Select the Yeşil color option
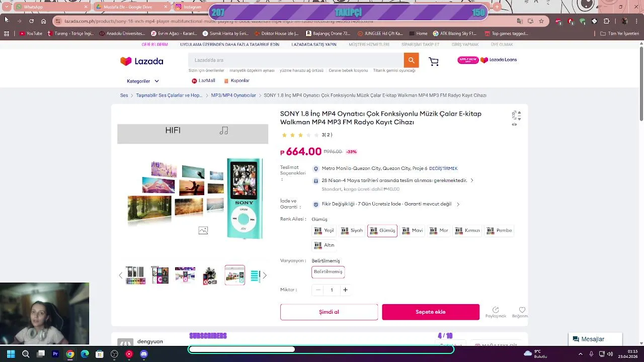This screenshot has height=362, width=644. pyautogui.click(x=324, y=230)
